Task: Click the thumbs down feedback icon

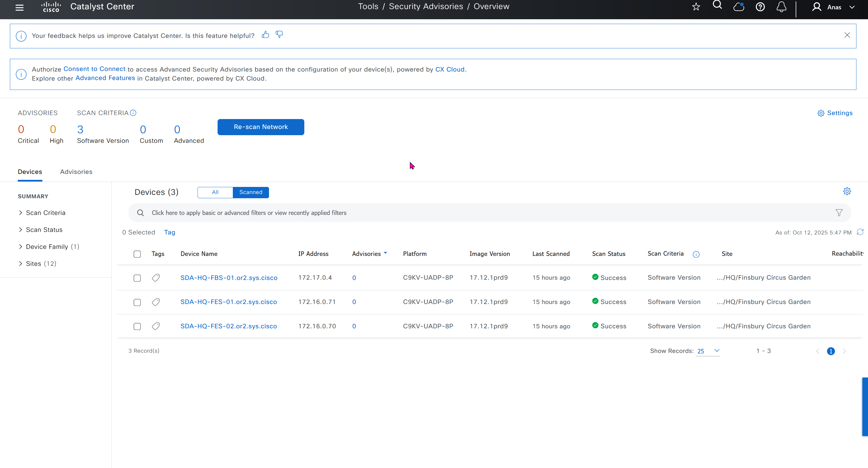Action: tap(279, 34)
